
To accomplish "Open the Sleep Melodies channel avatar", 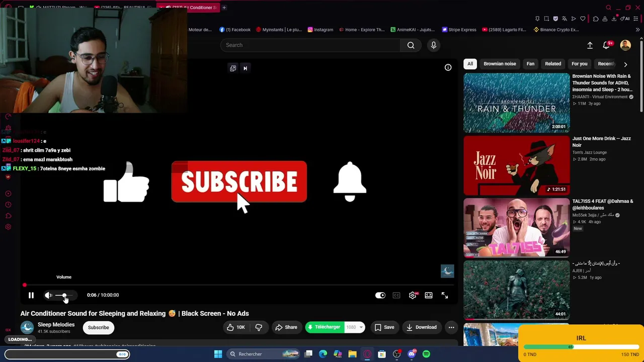I will tap(27, 328).
